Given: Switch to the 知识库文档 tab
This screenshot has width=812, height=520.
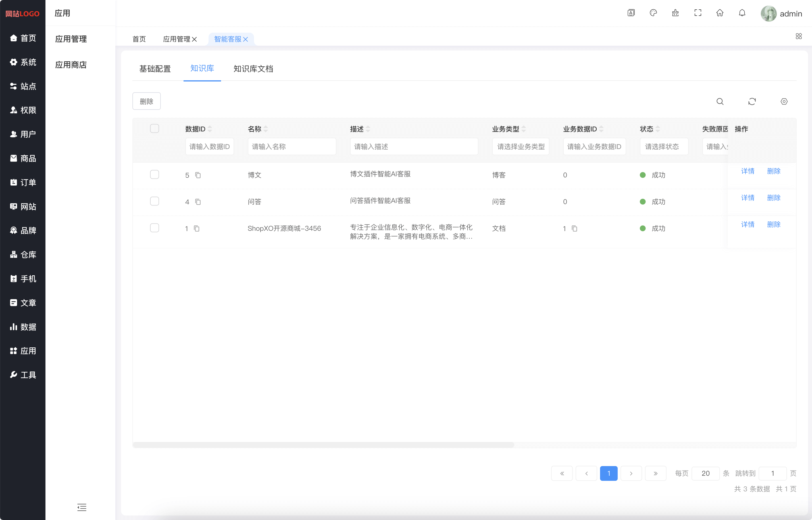Looking at the screenshot, I should pos(253,69).
